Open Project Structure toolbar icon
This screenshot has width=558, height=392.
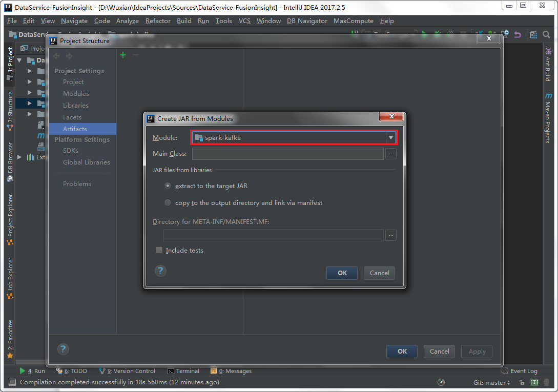tap(533, 34)
